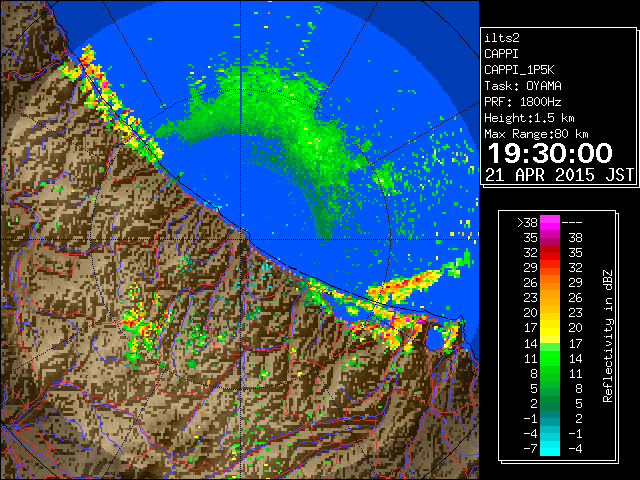Screen dimensions: 640x480
Task: Select the orange 26–29 dBZ color band
Action: [550, 283]
